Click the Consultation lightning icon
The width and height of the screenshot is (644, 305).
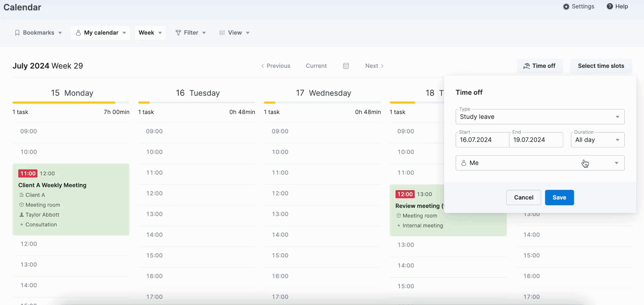point(21,225)
